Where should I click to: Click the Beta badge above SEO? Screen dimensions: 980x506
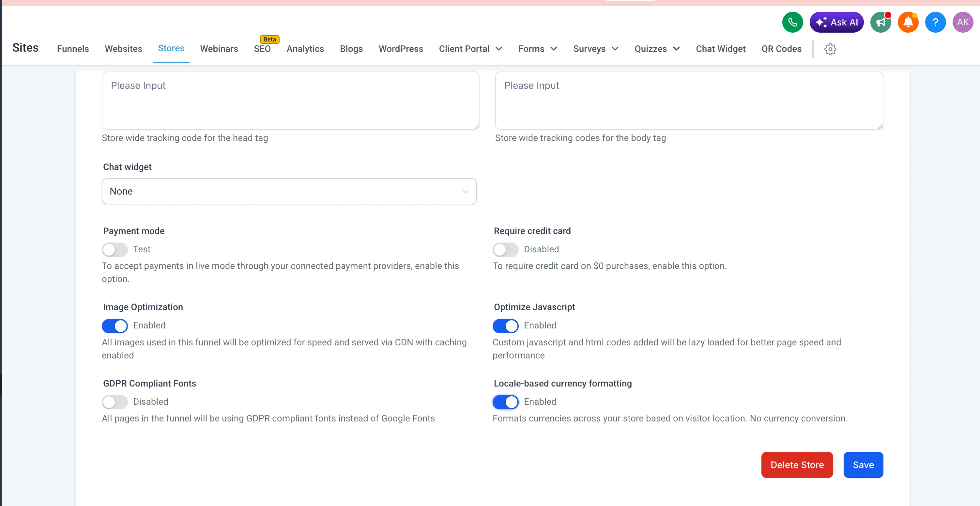point(269,39)
